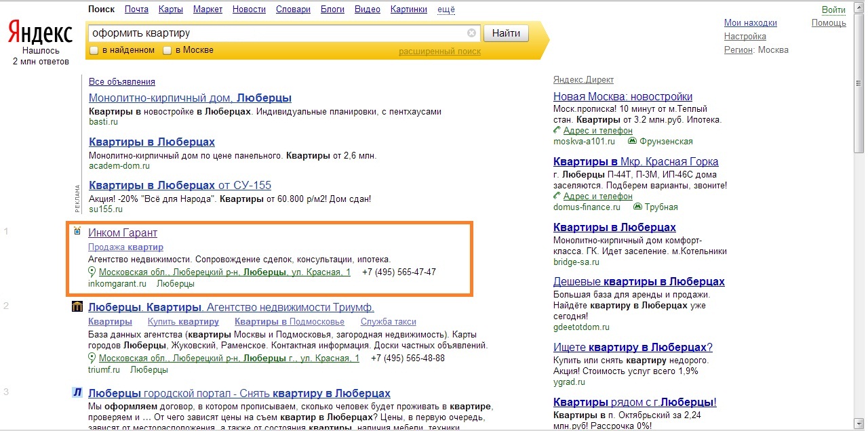Click the Инком Гарант favicon
868x431 pixels.
[77, 232]
